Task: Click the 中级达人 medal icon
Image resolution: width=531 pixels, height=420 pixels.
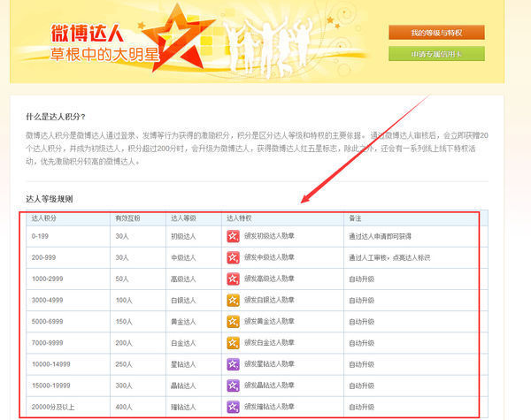Action: coord(233,257)
